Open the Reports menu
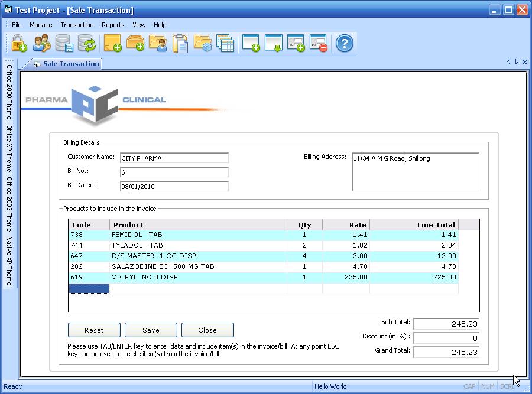The width and height of the screenshot is (532, 394). [113, 25]
